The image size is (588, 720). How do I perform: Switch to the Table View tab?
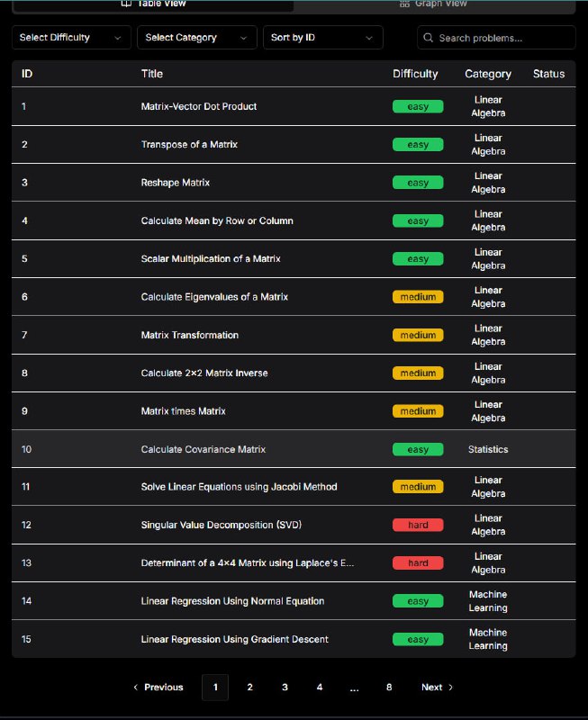point(153,4)
